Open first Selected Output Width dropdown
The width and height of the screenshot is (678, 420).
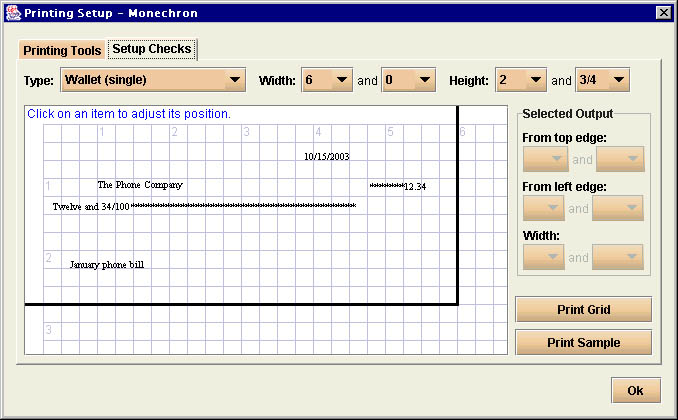point(543,257)
